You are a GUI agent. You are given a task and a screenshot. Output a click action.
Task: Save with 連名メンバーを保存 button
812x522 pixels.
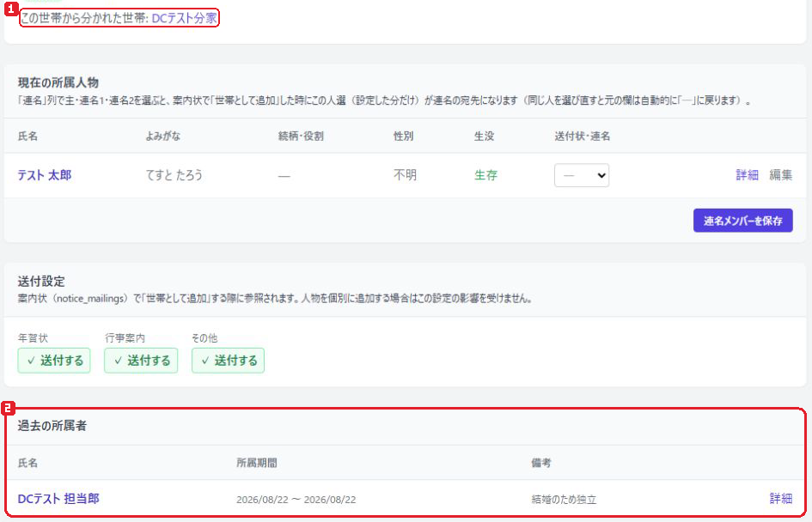(x=743, y=221)
